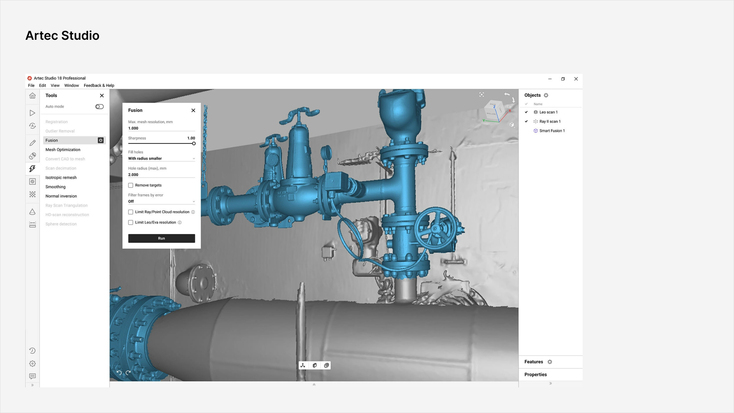
Task: Toggle the header checkmark in Objects list
Action: pos(526,104)
